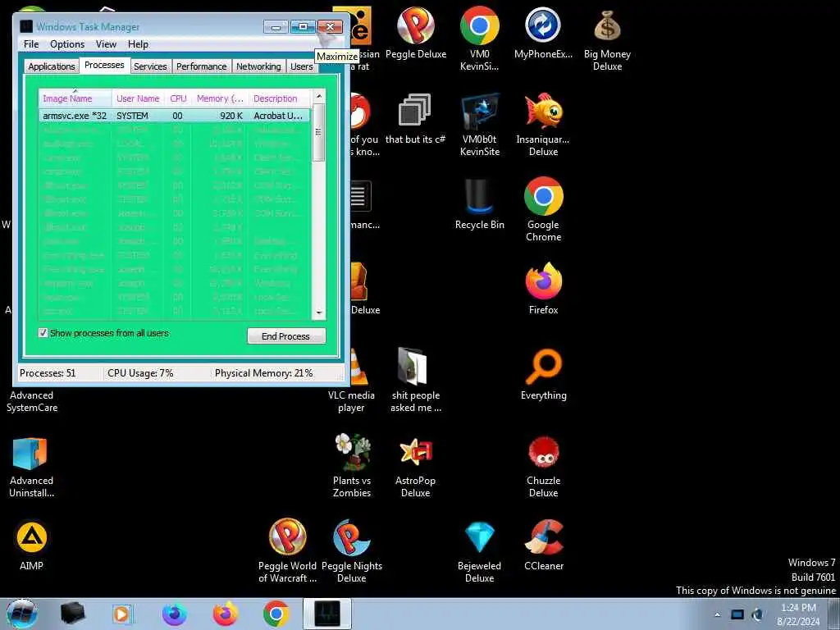Open Chrome from the taskbar

(x=276, y=614)
